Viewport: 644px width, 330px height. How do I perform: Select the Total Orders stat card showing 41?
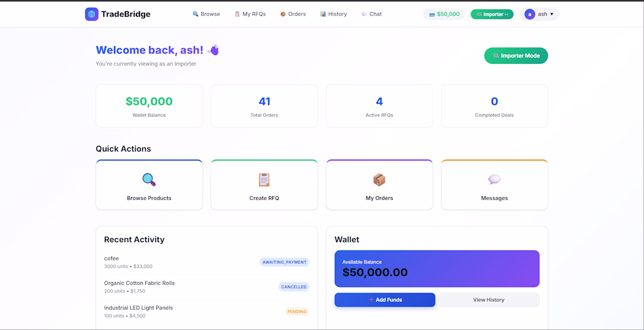point(264,106)
